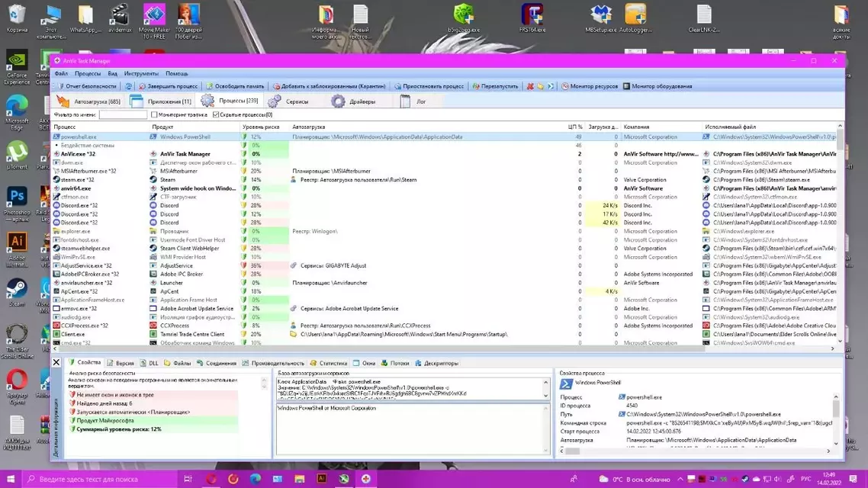This screenshot has width=868, height=488.
Task: Switch to the Автозагрузка [685] tab
Action: coord(89,101)
